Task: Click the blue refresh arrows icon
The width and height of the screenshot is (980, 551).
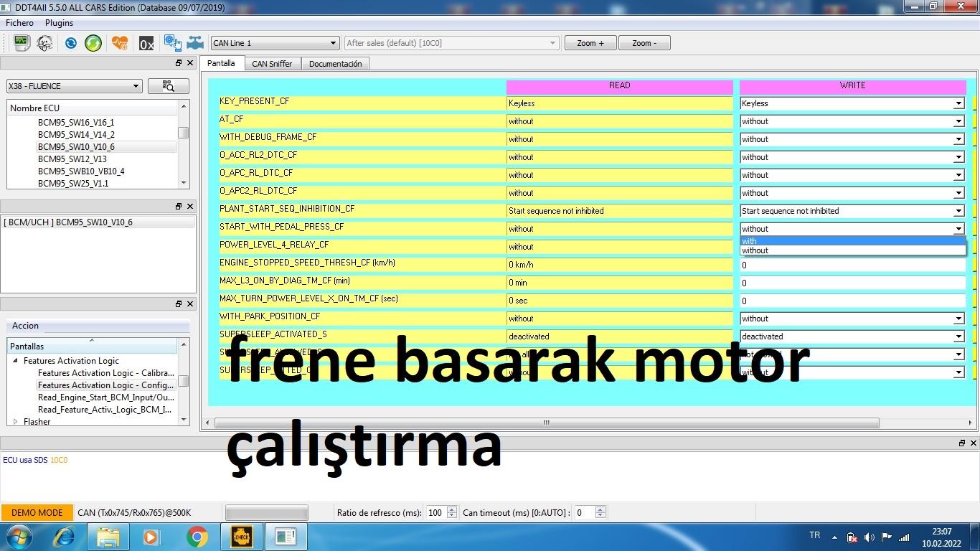Action: click(x=71, y=43)
